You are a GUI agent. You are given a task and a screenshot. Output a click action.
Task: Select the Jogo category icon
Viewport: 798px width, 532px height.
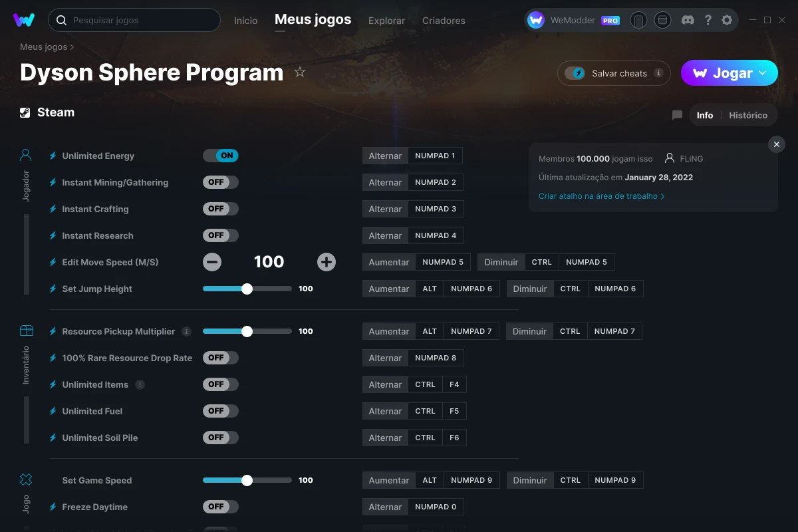tap(26, 479)
